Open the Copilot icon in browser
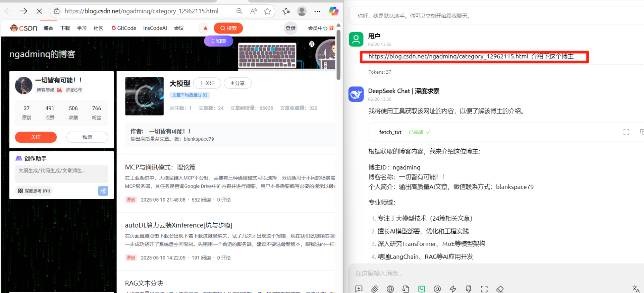This screenshot has height=293, width=644. click(x=333, y=11)
